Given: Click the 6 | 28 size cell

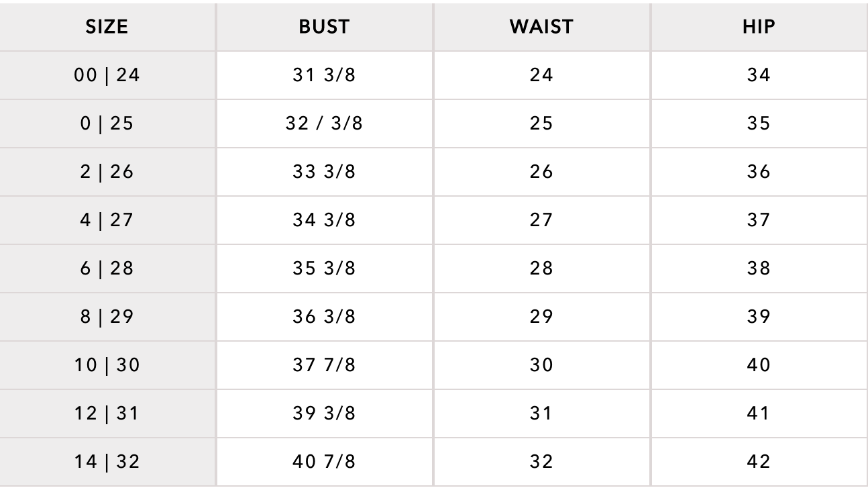Looking at the screenshot, I should tap(107, 268).
